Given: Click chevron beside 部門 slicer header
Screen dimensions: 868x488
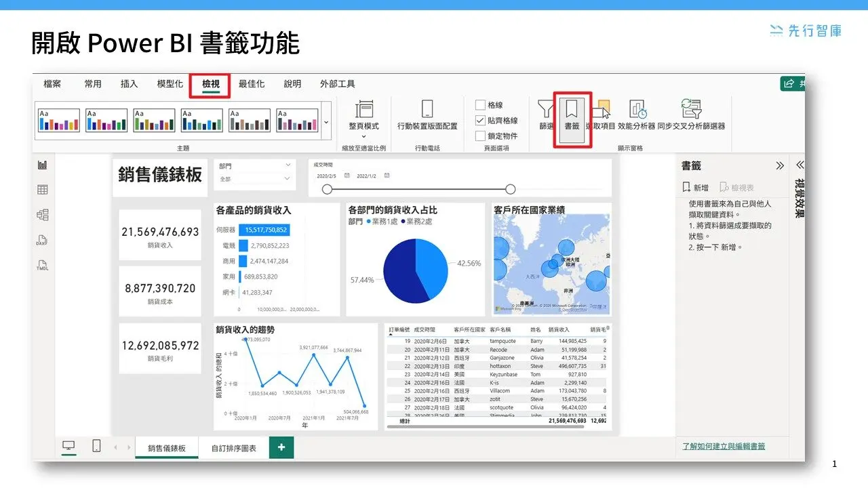Looking at the screenshot, I should 288,165.
